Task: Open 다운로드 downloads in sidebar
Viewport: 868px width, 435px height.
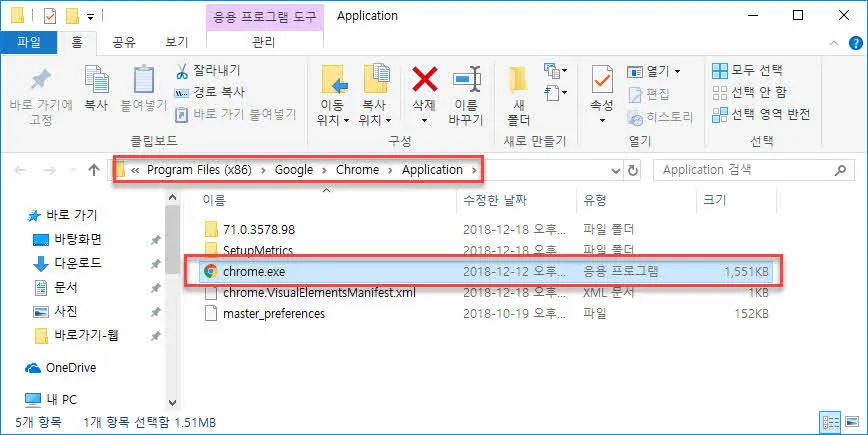Action: [68, 263]
